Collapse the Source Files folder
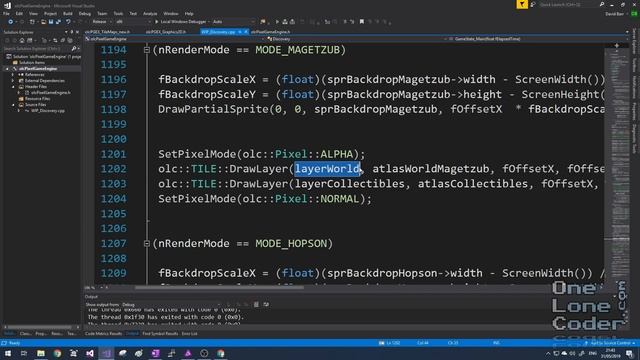 click(x=13, y=104)
